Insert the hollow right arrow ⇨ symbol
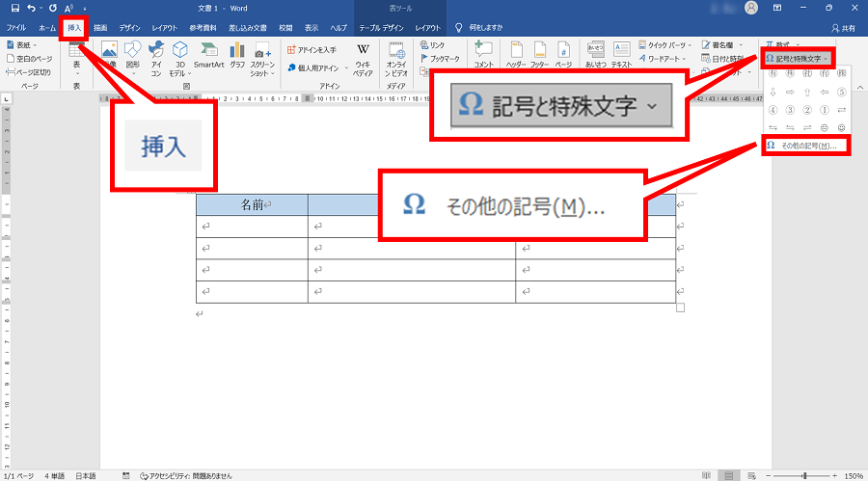This screenshot has height=481, width=868. pos(790,92)
